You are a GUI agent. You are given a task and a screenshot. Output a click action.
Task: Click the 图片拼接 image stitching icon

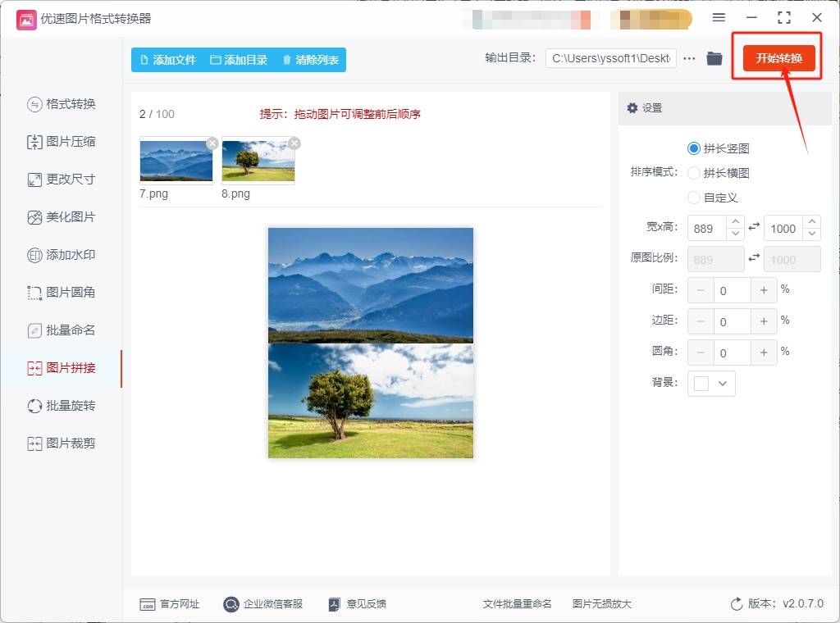click(x=34, y=368)
